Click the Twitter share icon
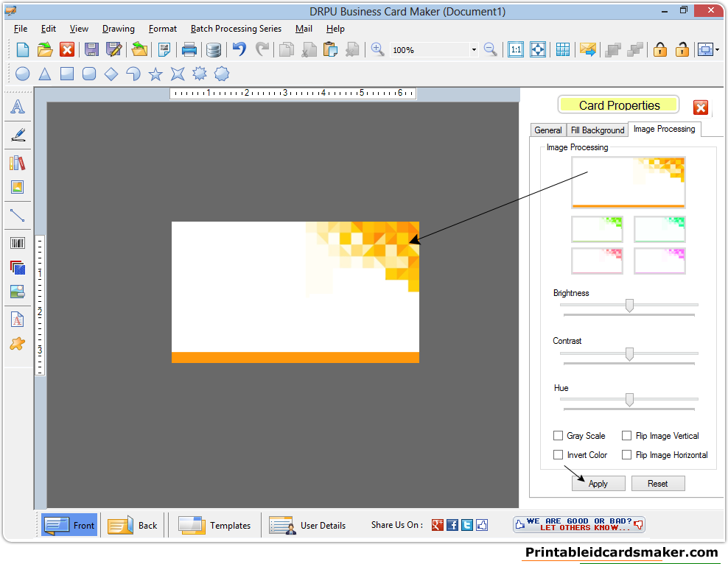This screenshot has width=728, height=564. (x=467, y=524)
